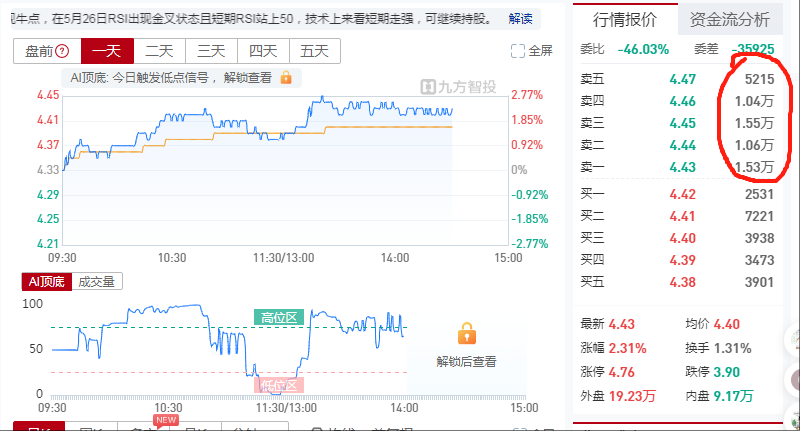800x431 pixels.
Task: Click the 全屏 fullscreen icon
Action: (517, 51)
